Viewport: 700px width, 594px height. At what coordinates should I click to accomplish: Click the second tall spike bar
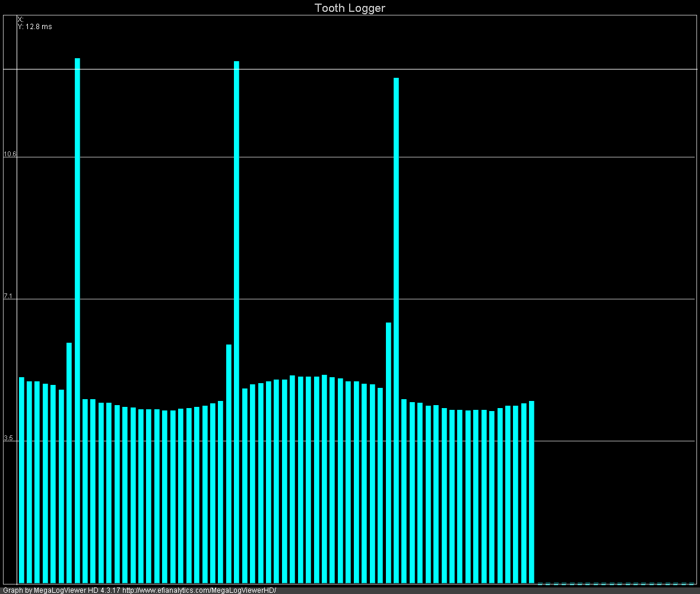tap(236, 297)
